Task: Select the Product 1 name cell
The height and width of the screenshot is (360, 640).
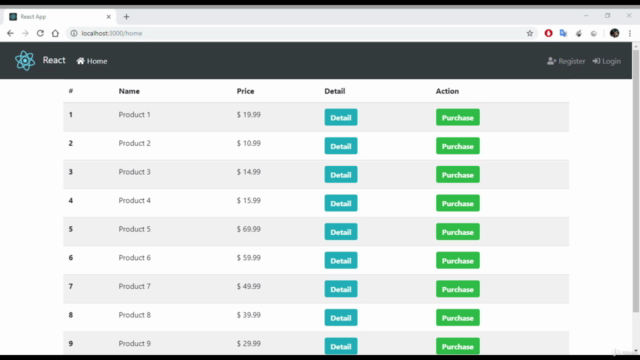Action: (x=134, y=115)
